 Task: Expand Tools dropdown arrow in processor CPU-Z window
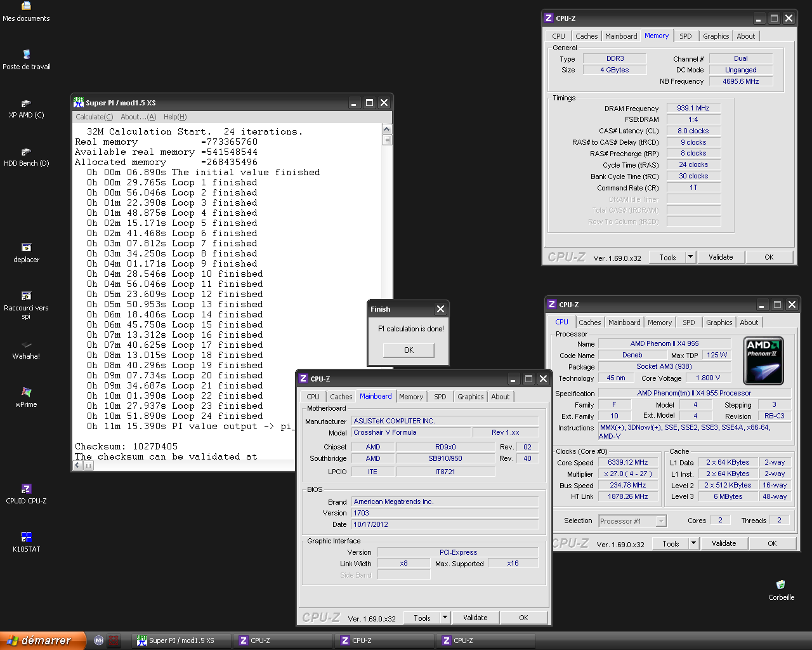(x=694, y=543)
